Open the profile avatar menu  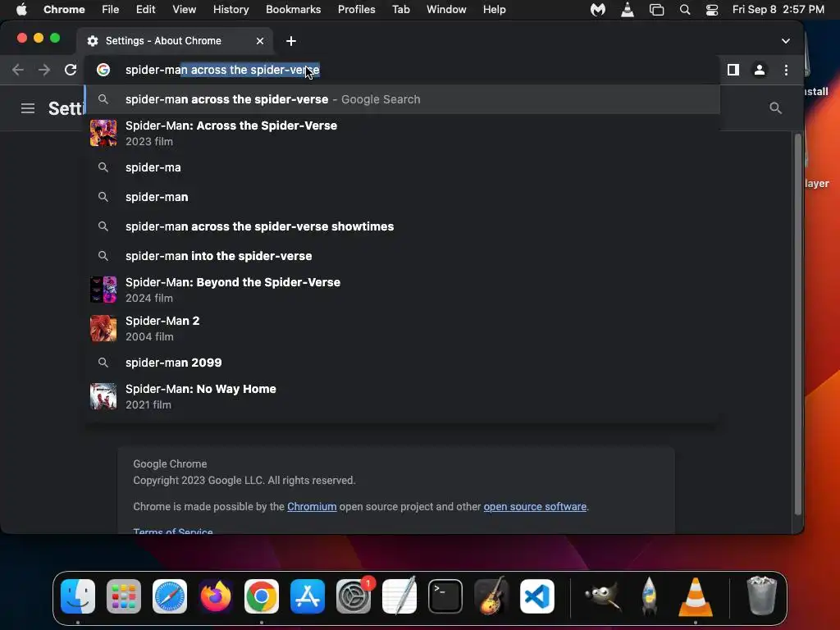click(759, 70)
